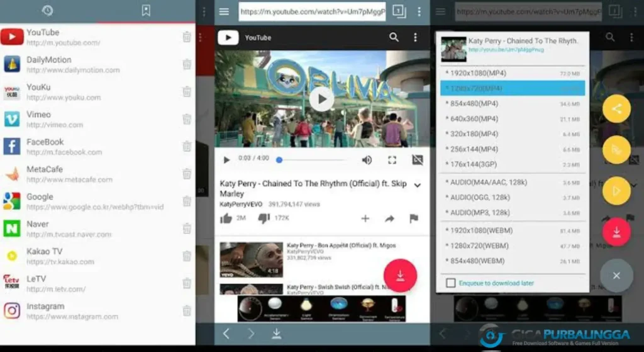Viewport: 644px width, 352px height.
Task: Open YouTube page three-dot menu
Action: pyautogui.click(x=415, y=37)
